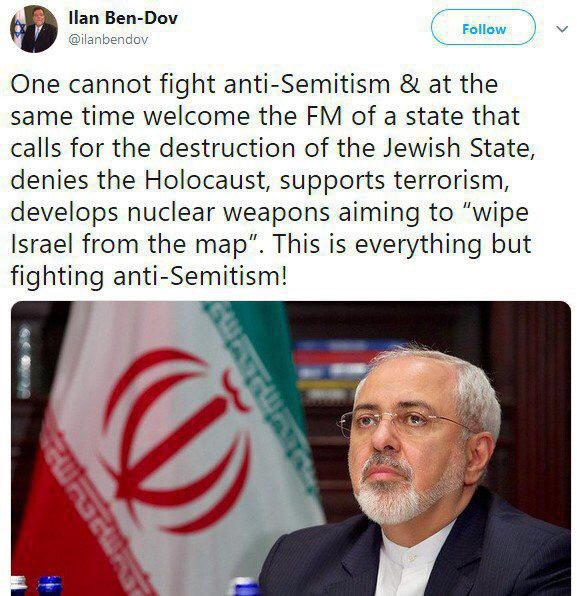Click the words "nuclear weapons" in the tweet
This screenshot has width=577, height=596.
pos(228,213)
